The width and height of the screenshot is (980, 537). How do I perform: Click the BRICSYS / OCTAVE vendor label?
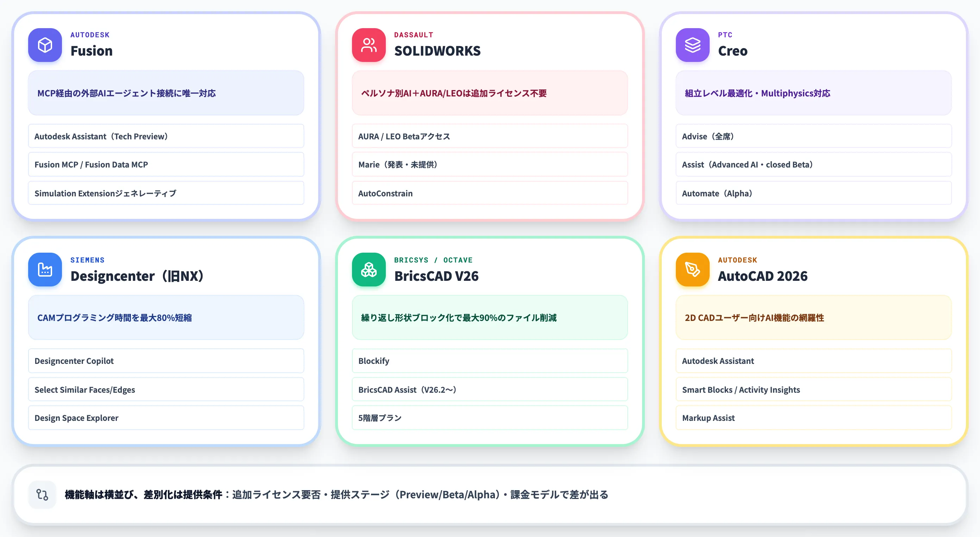(x=433, y=260)
